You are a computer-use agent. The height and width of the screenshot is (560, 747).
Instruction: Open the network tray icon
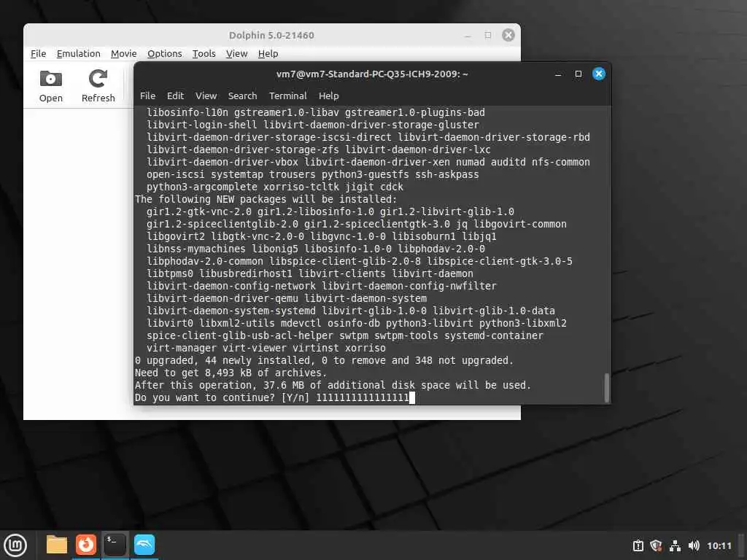pyautogui.click(x=675, y=545)
